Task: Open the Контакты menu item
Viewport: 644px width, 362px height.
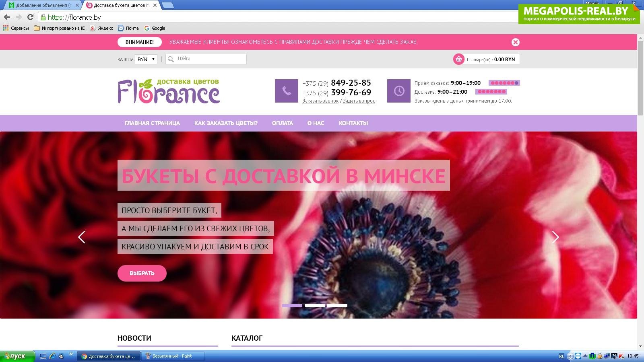Action: coord(353,123)
